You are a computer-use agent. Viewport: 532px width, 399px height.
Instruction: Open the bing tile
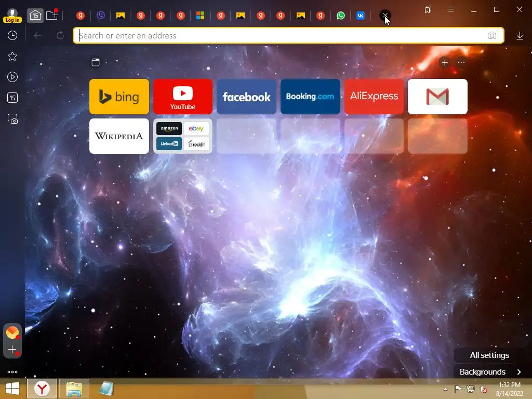click(x=119, y=97)
